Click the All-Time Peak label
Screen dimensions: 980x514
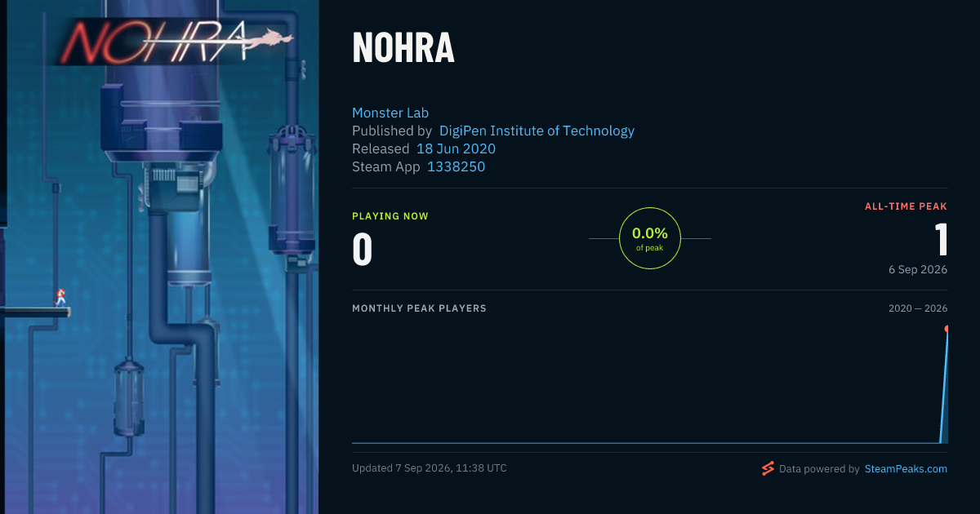tap(906, 206)
